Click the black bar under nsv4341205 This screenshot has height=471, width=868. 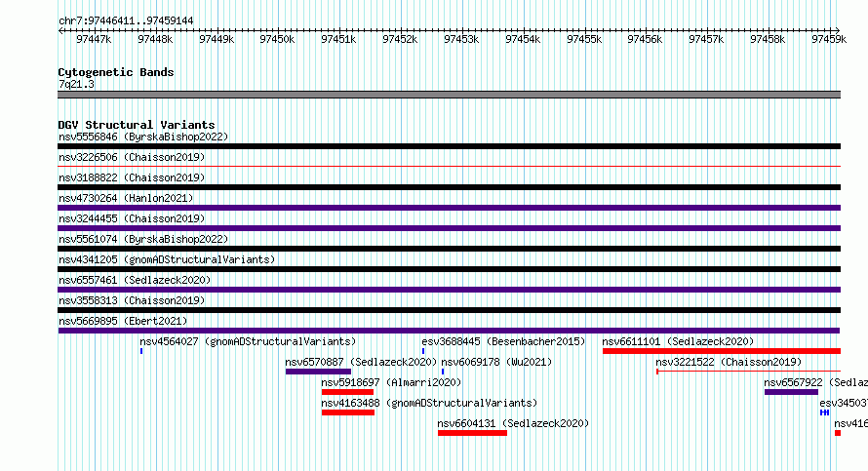tap(449, 269)
